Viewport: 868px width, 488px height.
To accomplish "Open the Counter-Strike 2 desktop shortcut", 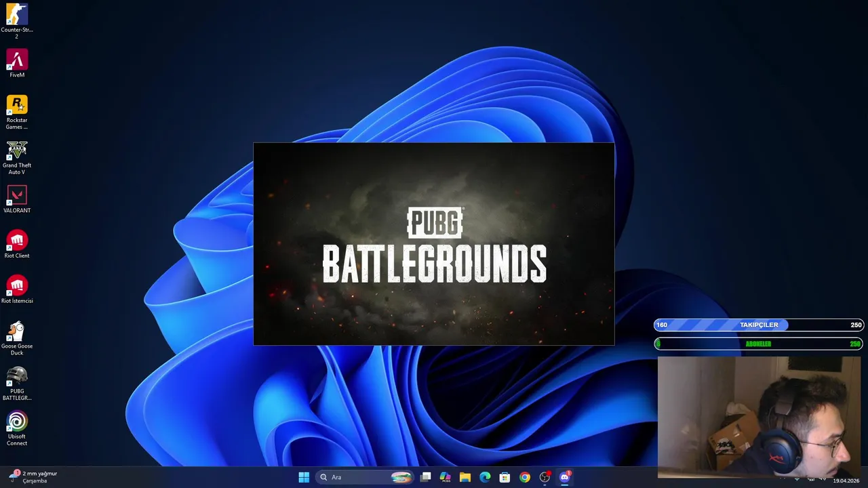I will [x=17, y=20].
